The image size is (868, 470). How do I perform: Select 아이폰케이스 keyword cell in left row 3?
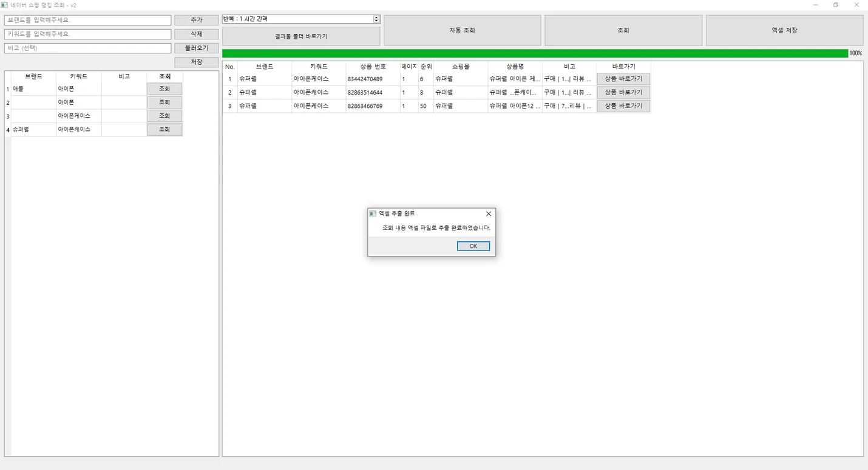click(x=79, y=116)
